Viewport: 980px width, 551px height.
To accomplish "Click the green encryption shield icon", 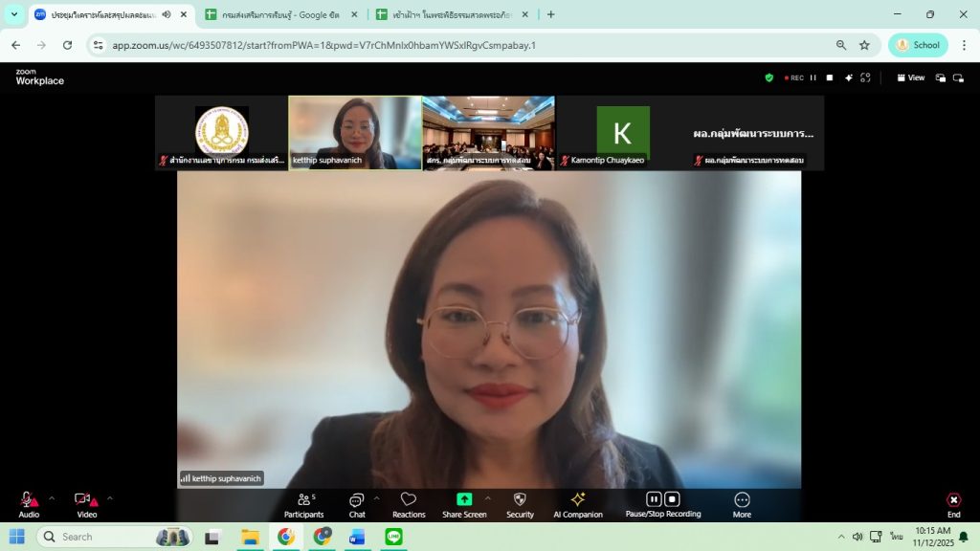I will [768, 78].
